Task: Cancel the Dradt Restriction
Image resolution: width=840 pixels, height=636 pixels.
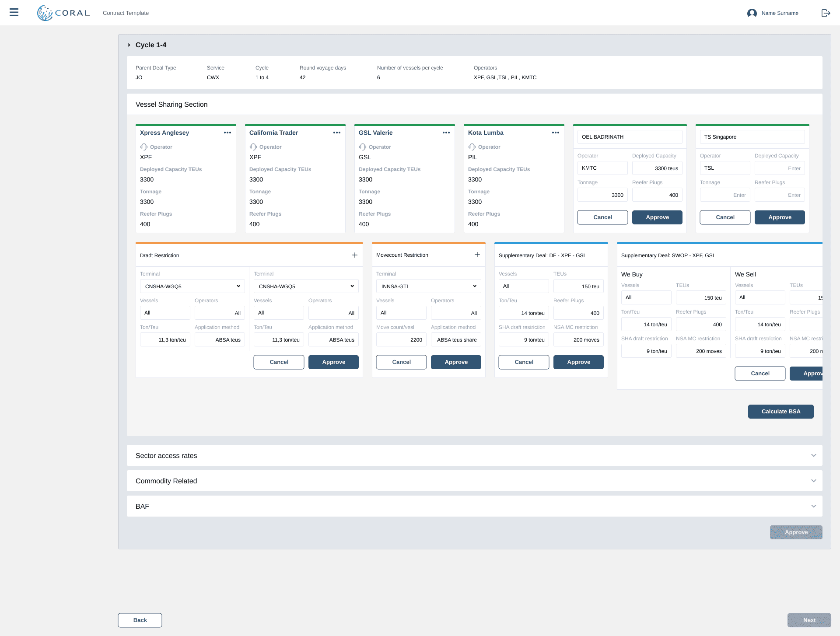Action: [x=279, y=362]
